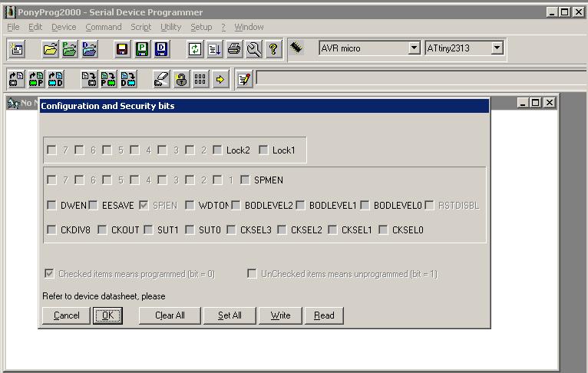Check the CKSEL2 checkbox
The height and width of the screenshot is (373, 588).
point(282,229)
